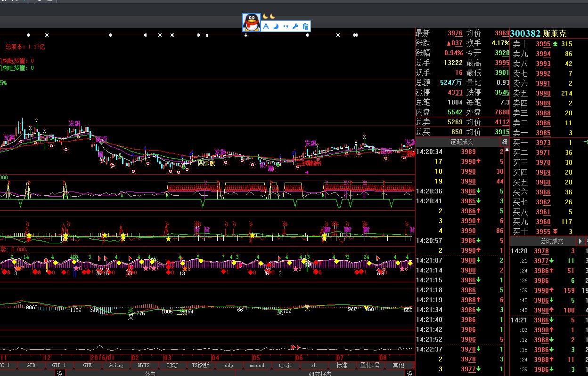Click the 细 detail button beside 逐笔成交
Screen dimensions: 588x376
point(505,142)
